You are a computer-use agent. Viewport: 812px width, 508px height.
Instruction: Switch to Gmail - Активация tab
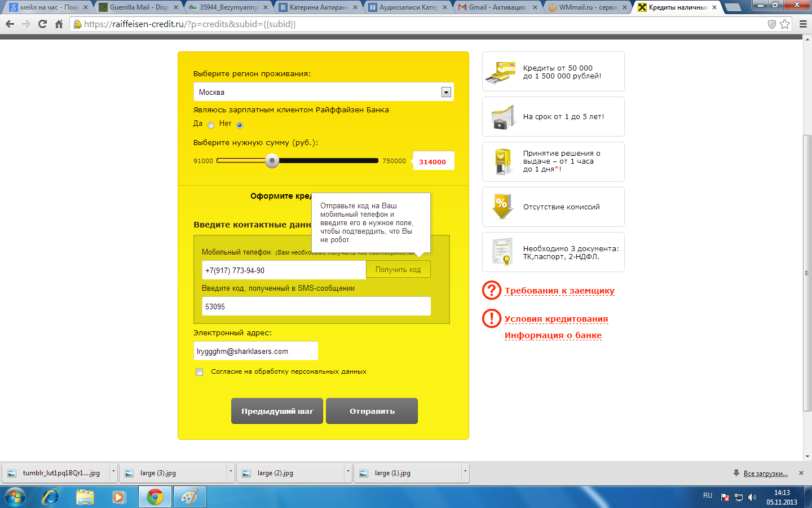(497, 7)
